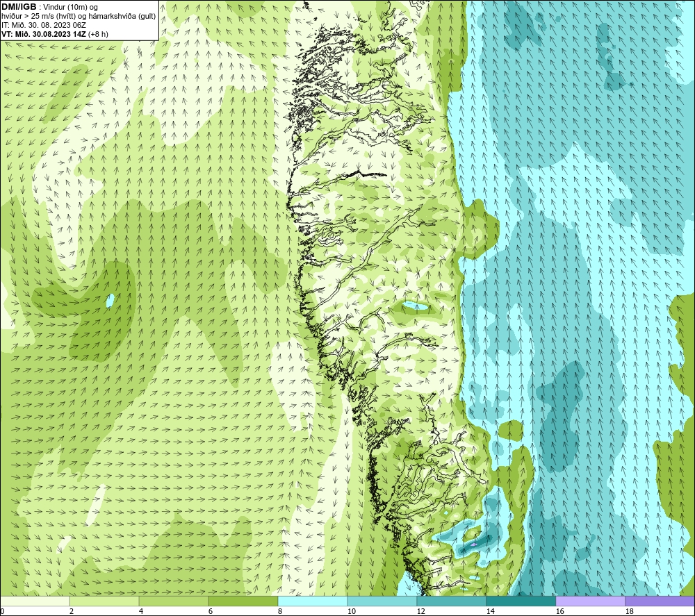The height and width of the screenshot is (616, 695).
Task: Click the 'DMI/IGB : Vindur (10m) og' title line
Action: point(49,7)
